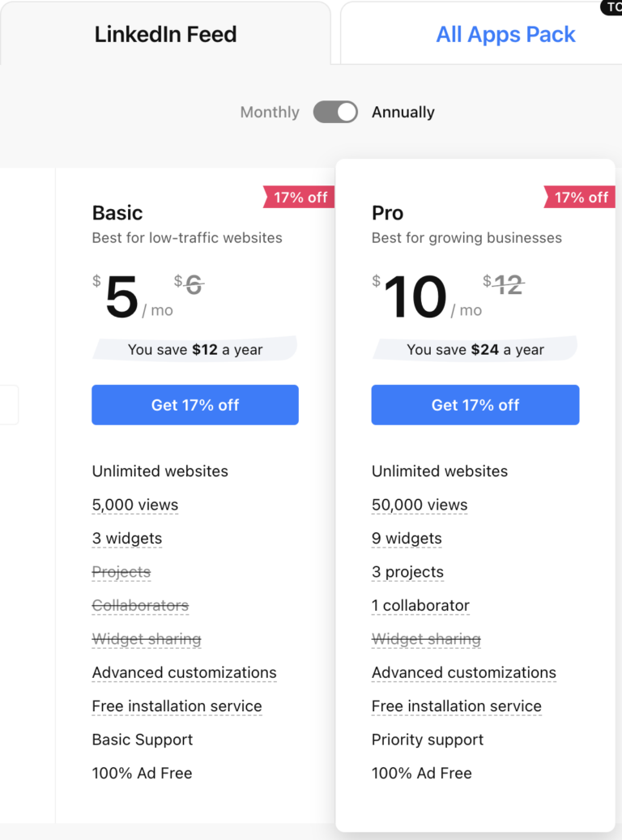Click 3 projects in the Pro plan
The image size is (622, 840).
click(x=407, y=572)
